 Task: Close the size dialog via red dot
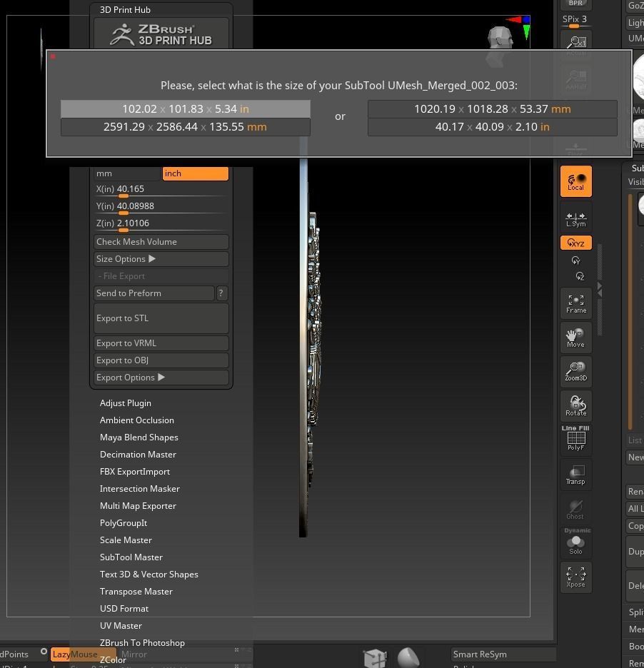click(53, 56)
